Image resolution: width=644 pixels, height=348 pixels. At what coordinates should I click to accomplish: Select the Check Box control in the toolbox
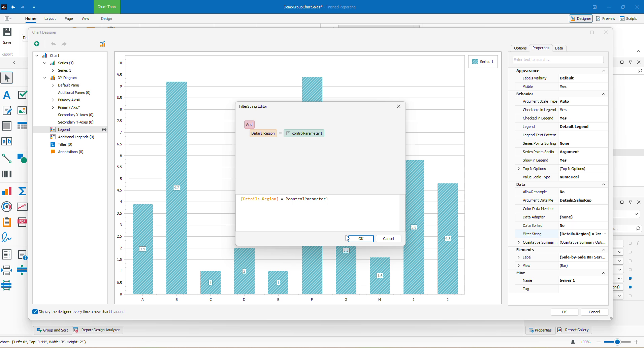tap(22, 95)
